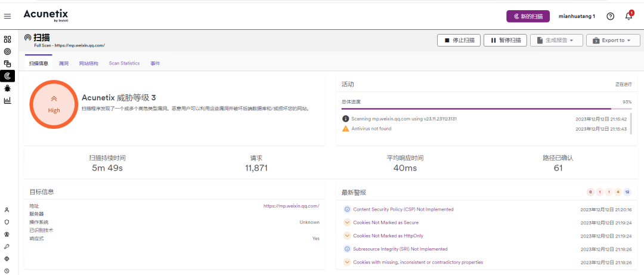Click the 正在进行 status label

pos(624,84)
